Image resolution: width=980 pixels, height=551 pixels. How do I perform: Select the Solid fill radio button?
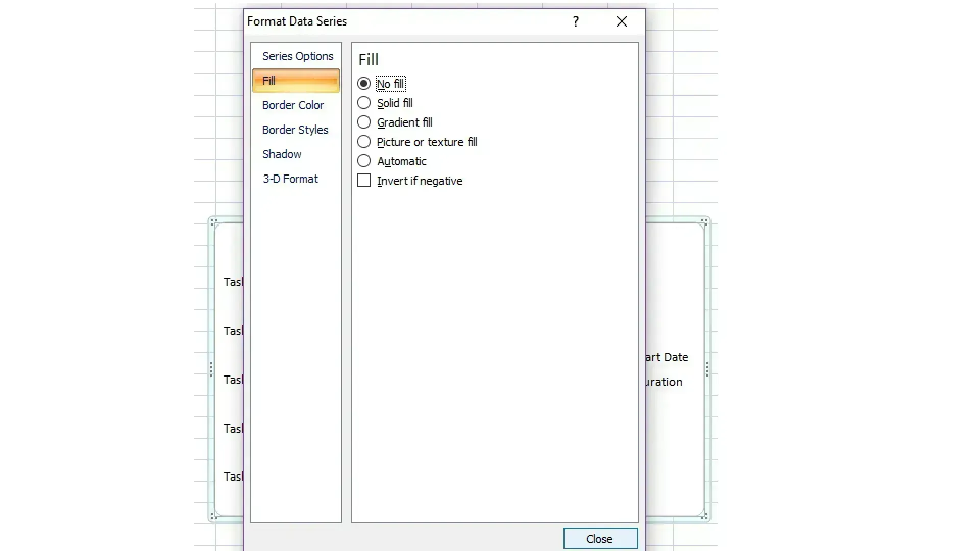coord(364,103)
